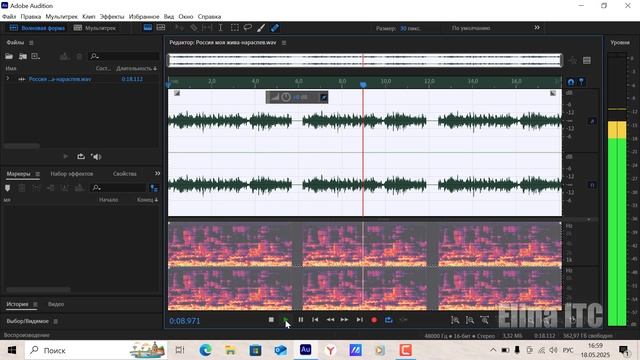Viewport: 640px width, 360px height.
Task: Open Файлы panel menu
Action: [x=31, y=42]
